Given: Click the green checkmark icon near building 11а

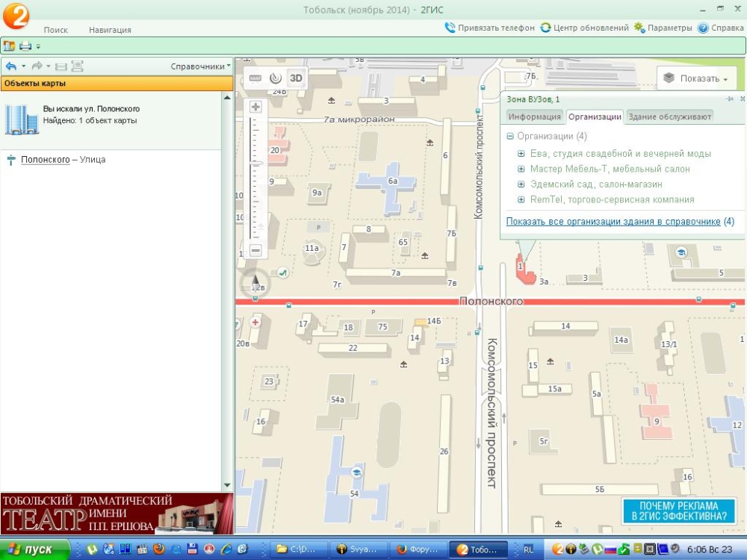Looking at the screenshot, I should [x=283, y=273].
